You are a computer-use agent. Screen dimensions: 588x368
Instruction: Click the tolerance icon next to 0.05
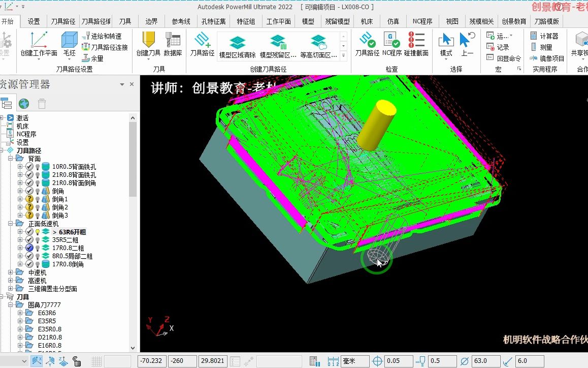coord(377,361)
